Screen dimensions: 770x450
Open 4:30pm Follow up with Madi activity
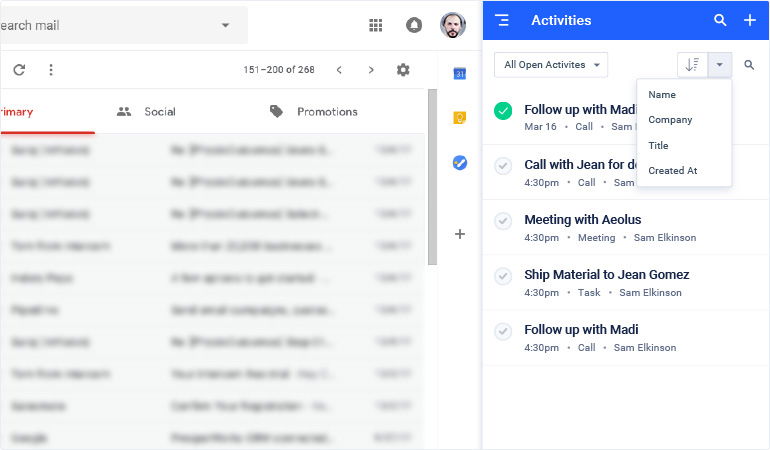coord(581,330)
